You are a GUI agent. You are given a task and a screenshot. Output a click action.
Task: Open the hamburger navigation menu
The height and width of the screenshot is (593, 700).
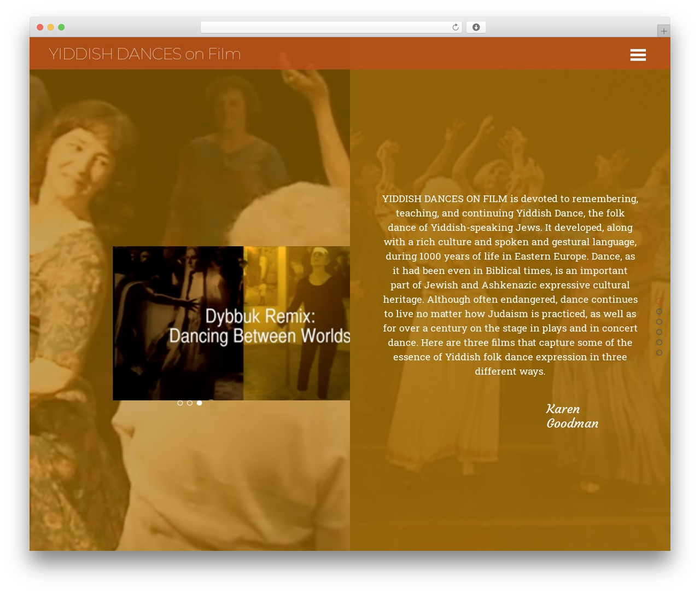point(638,55)
